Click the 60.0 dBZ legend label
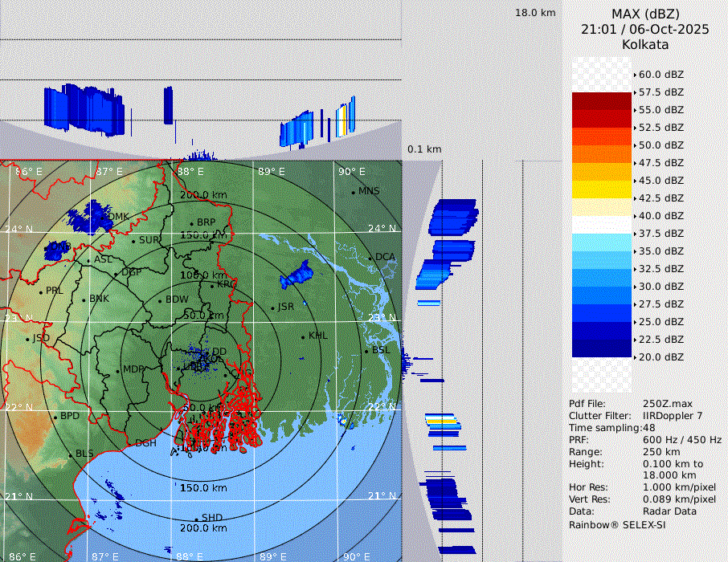 click(x=661, y=75)
